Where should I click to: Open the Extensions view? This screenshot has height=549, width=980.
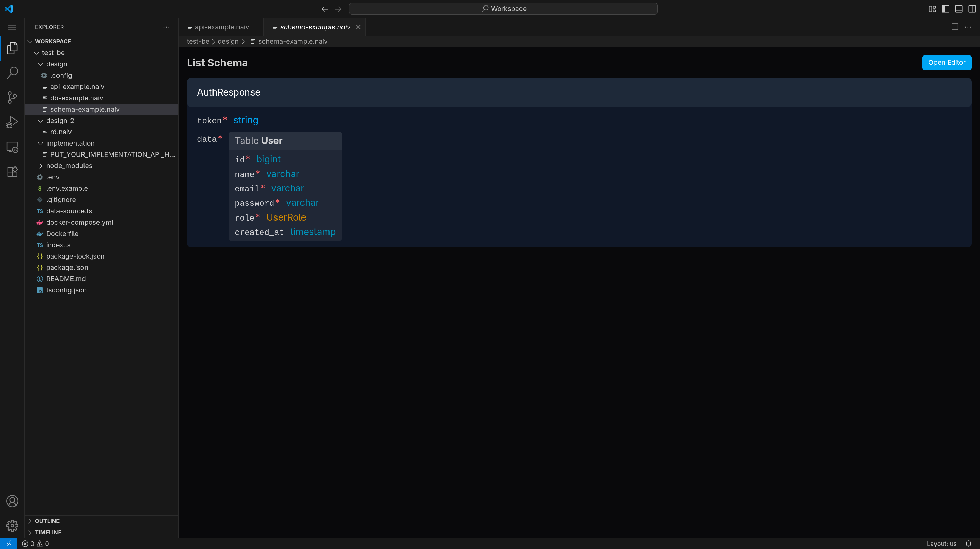12,172
